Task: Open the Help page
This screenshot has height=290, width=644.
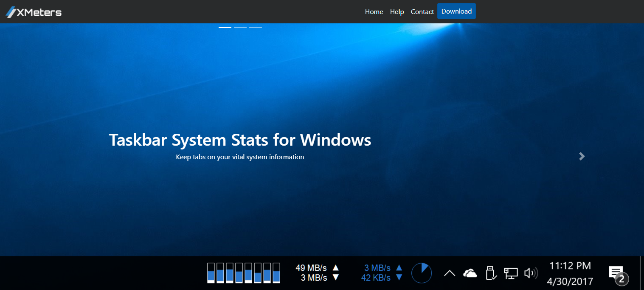Action: pos(397,12)
